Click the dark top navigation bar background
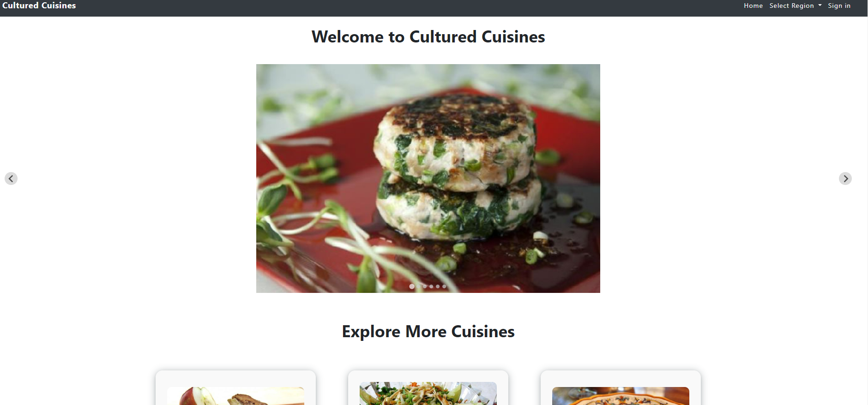 416,8
